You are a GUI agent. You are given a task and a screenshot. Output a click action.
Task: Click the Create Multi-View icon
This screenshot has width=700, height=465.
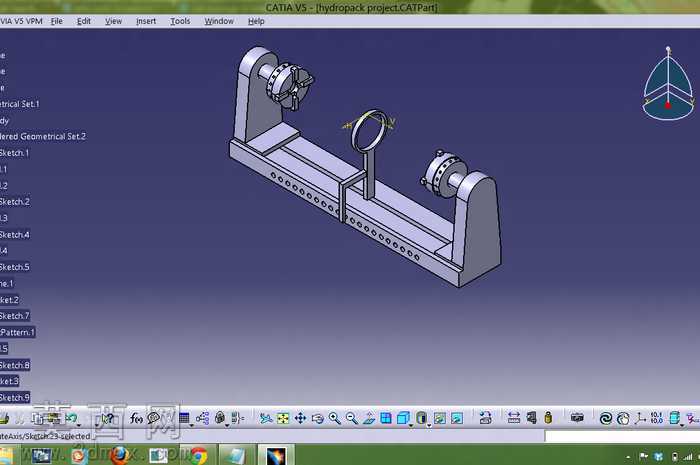pyautogui.click(x=386, y=418)
